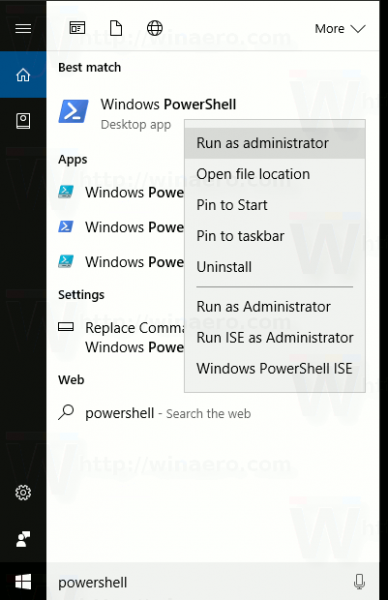This screenshot has width=388, height=600.
Task: Filter results by Documents icon
Action: (116, 28)
